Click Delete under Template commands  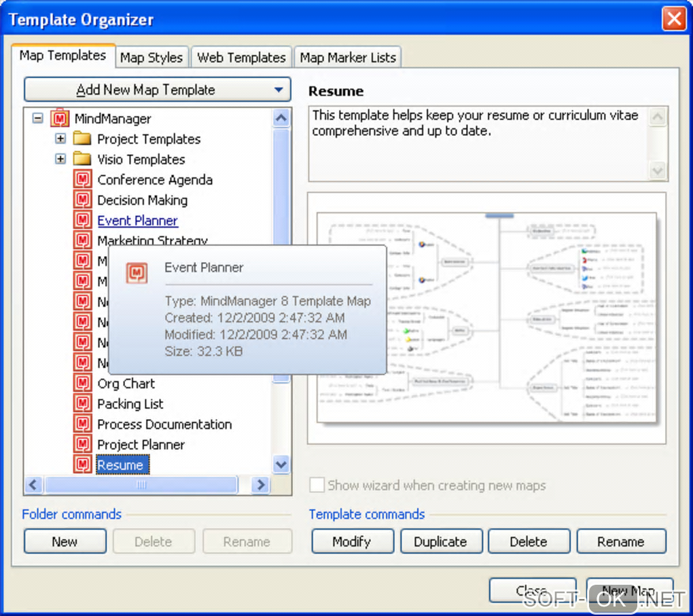coord(529,541)
